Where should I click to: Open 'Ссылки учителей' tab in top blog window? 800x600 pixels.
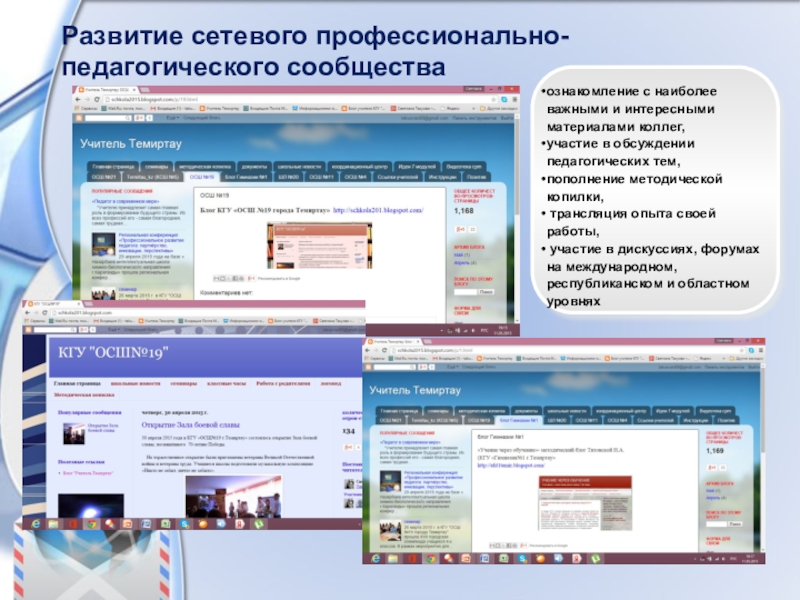pyautogui.click(x=397, y=177)
